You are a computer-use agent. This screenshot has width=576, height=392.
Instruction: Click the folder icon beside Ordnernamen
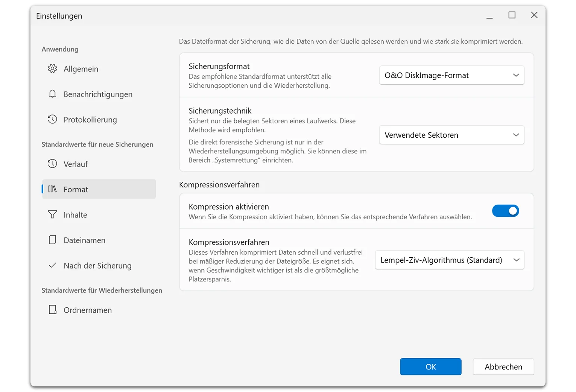click(x=53, y=310)
